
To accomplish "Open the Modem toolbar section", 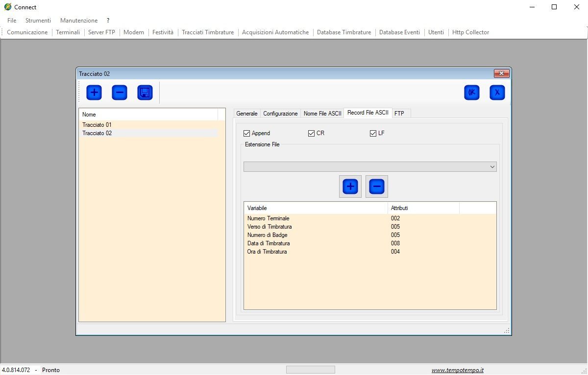I will click(x=134, y=32).
